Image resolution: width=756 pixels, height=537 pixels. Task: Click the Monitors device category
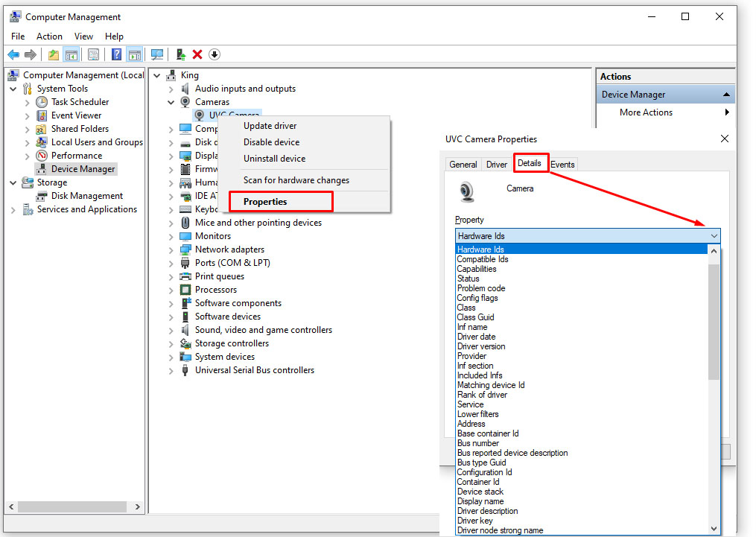pyautogui.click(x=212, y=235)
